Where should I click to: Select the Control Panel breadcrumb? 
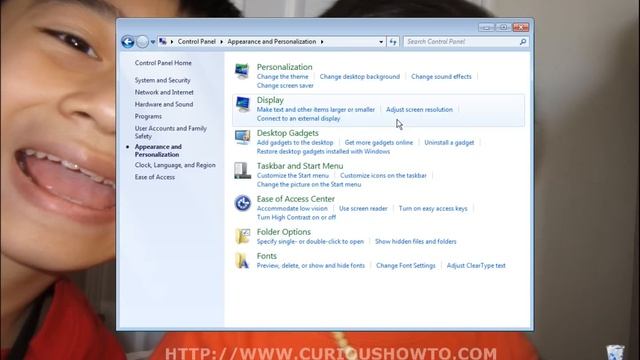(x=196, y=42)
